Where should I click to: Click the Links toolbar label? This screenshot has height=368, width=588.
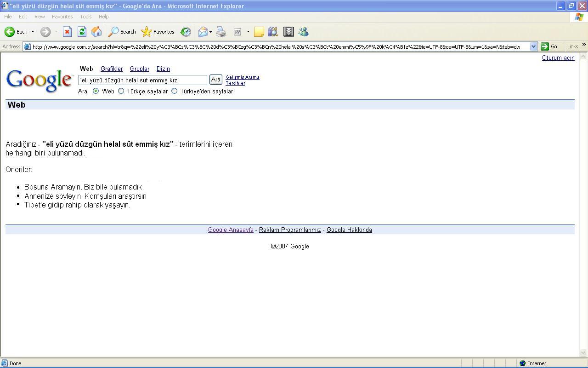click(x=572, y=46)
